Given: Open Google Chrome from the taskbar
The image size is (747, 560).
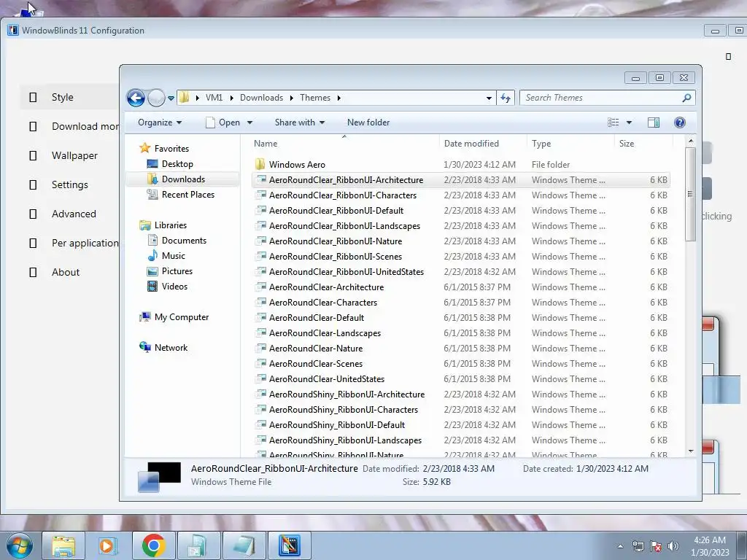Looking at the screenshot, I should (x=153, y=545).
